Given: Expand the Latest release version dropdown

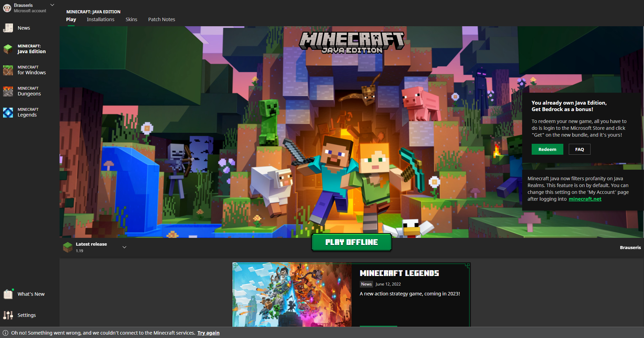Looking at the screenshot, I should pyautogui.click(x=124, y=247).
